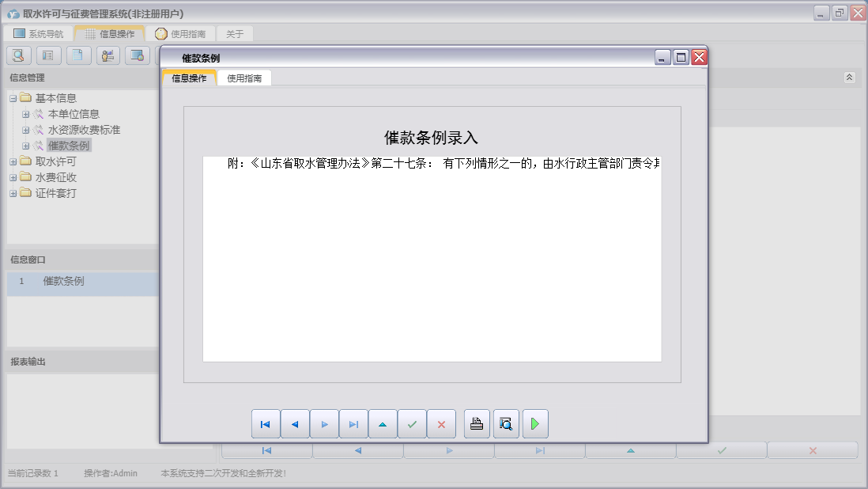Click the search magnifier toolbar icon
Screen dimensions: 868x489
point(19,55)
